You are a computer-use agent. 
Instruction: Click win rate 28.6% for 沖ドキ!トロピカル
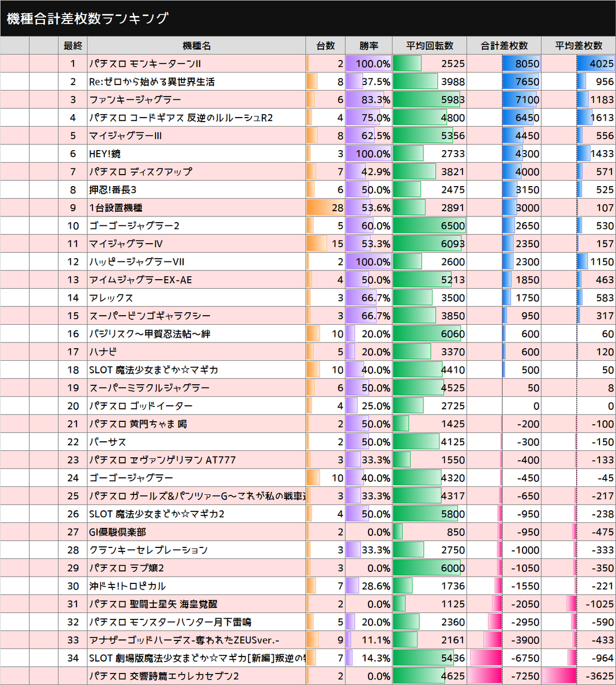pyautogui.click(x=369, y=586)
